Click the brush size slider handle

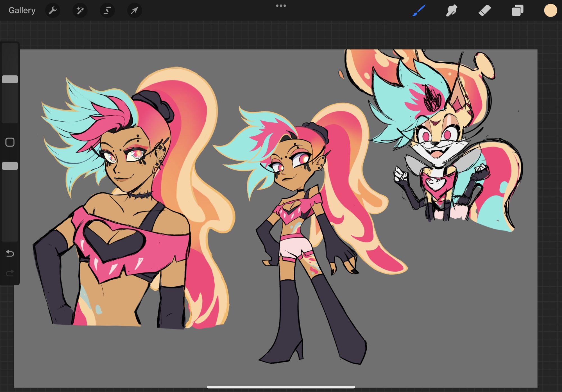10,79
